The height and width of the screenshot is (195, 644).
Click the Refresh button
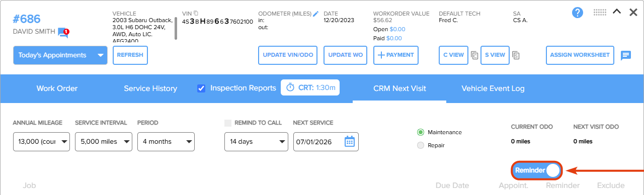(x=130, y=55)
